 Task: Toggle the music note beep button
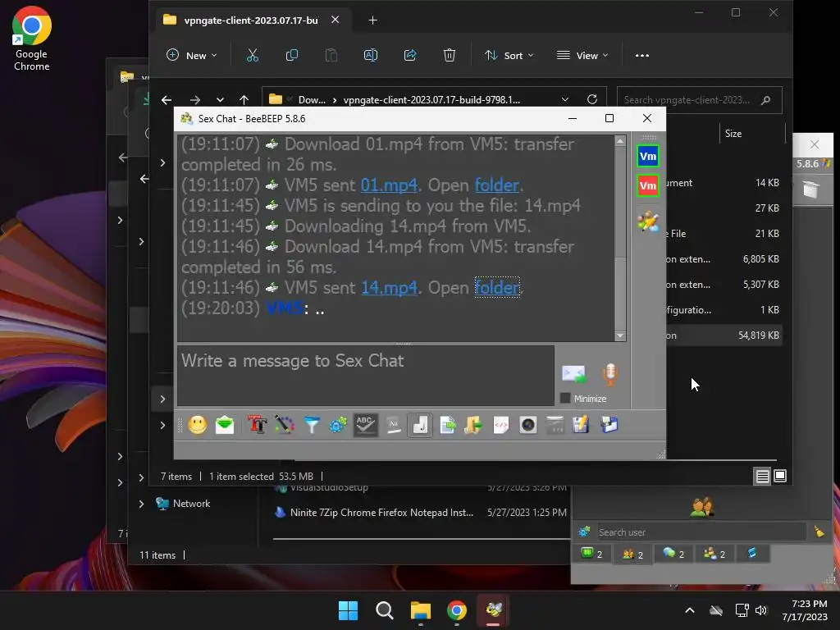click(x=420, y=426)
